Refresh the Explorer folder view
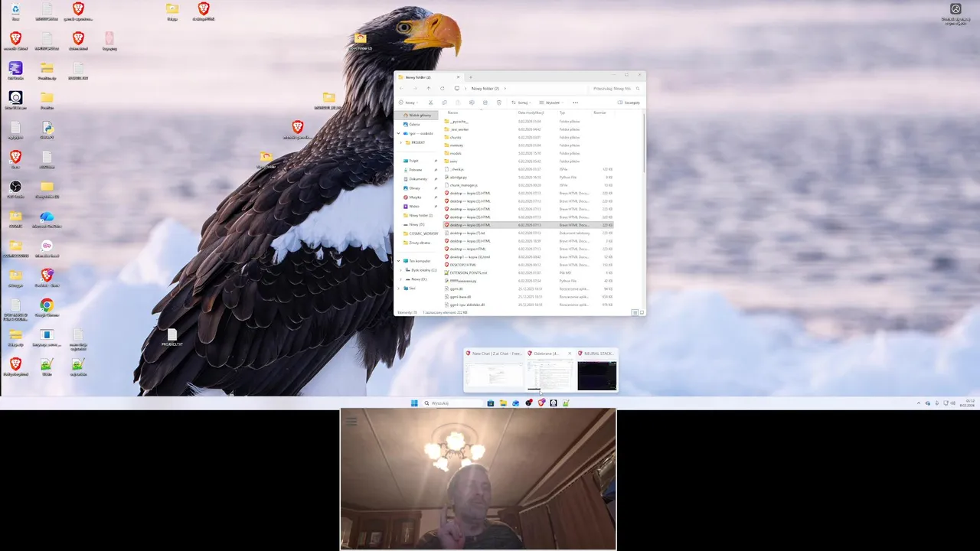The width and height of the screenshot is (980, 551). point(442,88)
